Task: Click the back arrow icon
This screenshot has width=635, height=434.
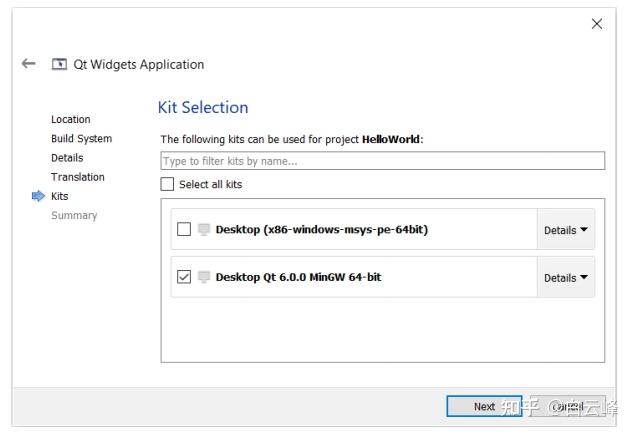Action: (28, 64)
